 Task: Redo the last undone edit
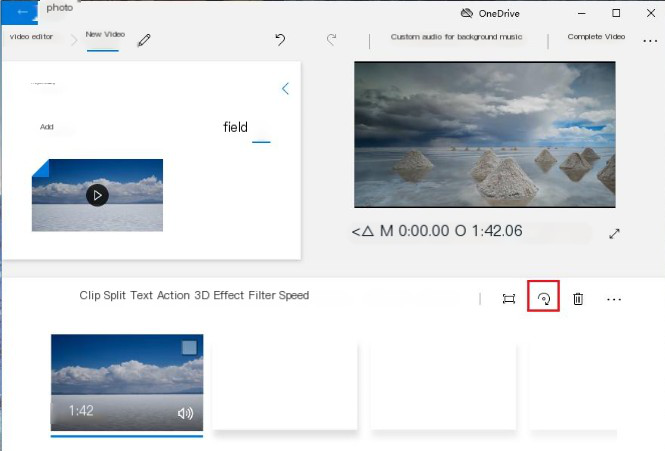pyautogui.click(x=331, y=40)
